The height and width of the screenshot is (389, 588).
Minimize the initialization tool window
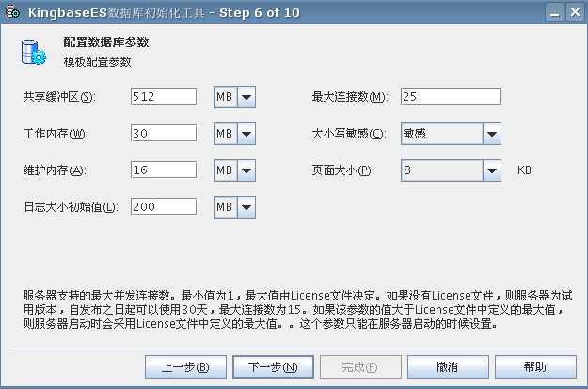tap(554, 12)
